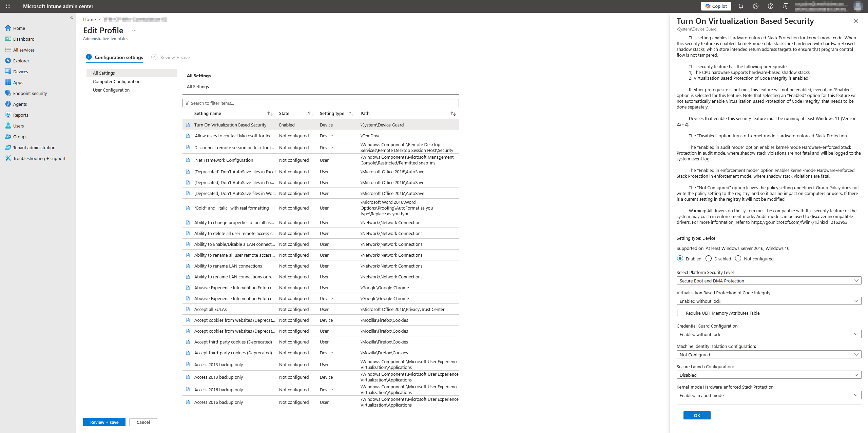Open Dashboard from the sidebar
Viewport: 868px width, 433px height.
click(x=24, y=39)
